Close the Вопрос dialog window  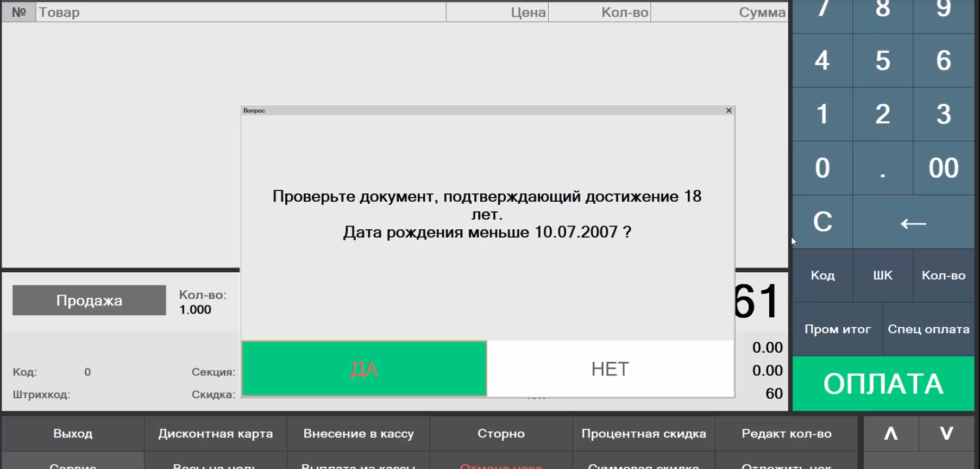pyautogui.click(x=728, y=110)
